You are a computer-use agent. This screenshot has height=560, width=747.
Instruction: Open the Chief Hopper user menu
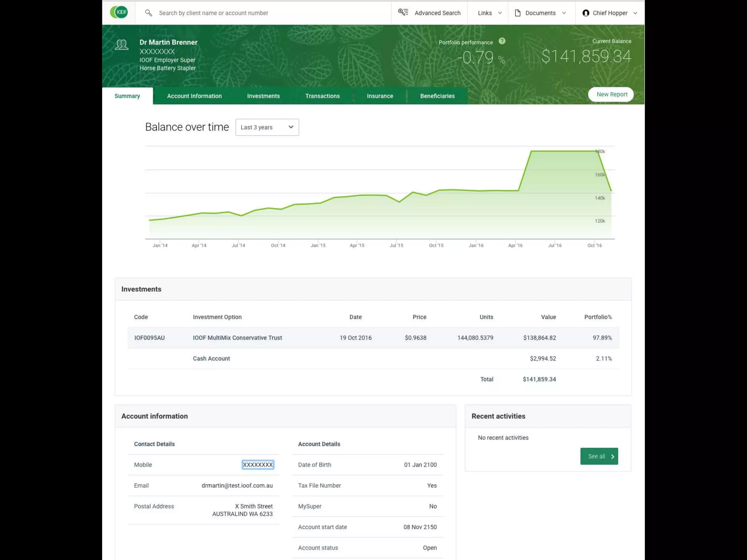click(x=610, y=13)
